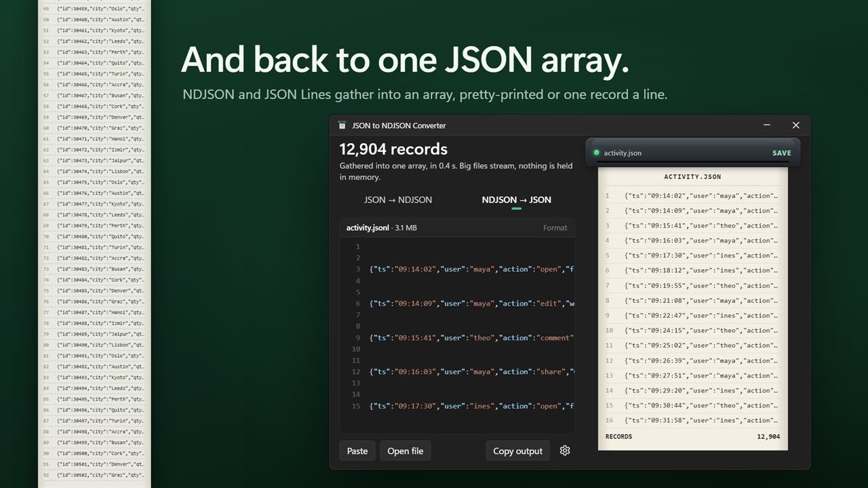Image resolution: width=868 pixels, height=488 pixels.
Task: Click the app icon in the title bar
Action: pos(342,125)
